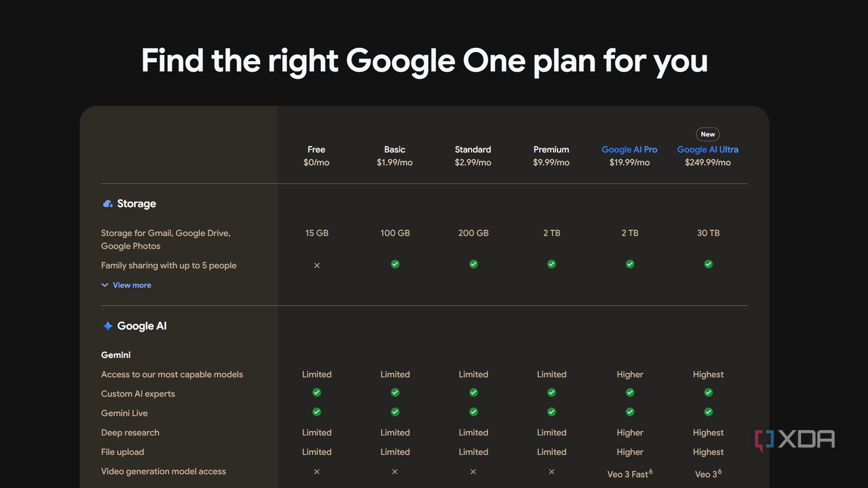Select the Google AI Pro plan header
This screenshot has width=868, height=488.
pyautogui.click(x=630, y=149)
